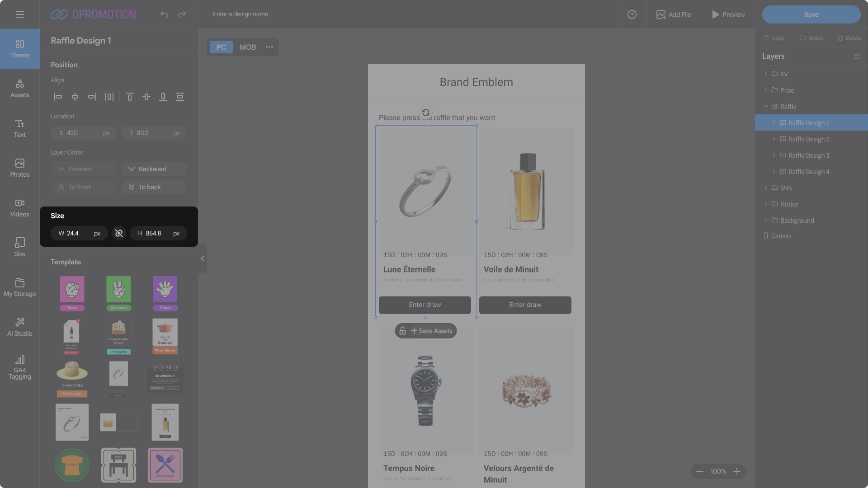The width and height of the screenshot is (868, 488).
Task: Click the redo arrow icon
Action: [182, 14]
